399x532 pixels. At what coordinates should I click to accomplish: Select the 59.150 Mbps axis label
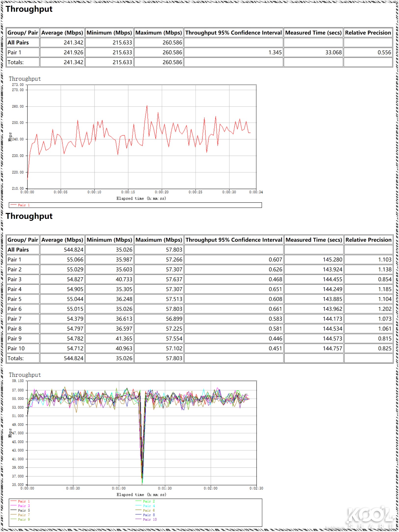18,381
